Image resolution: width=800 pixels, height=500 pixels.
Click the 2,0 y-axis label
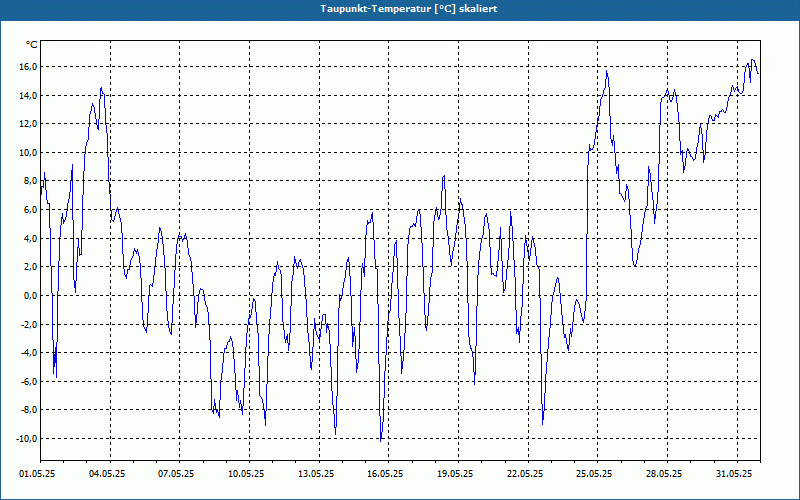click(30, 267)
